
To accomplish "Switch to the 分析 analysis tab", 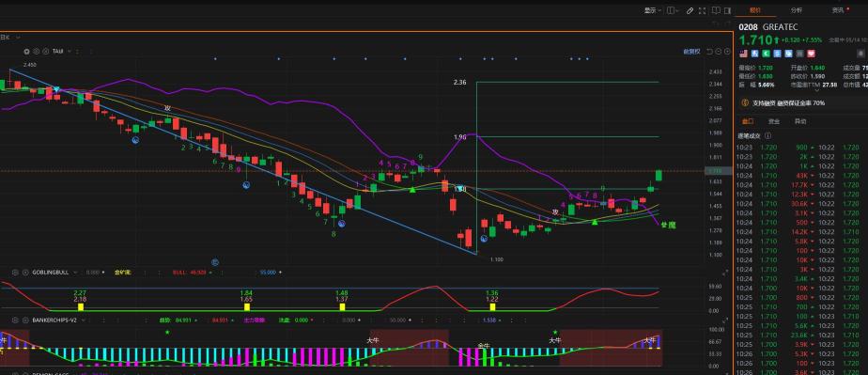I will [797, 10].
